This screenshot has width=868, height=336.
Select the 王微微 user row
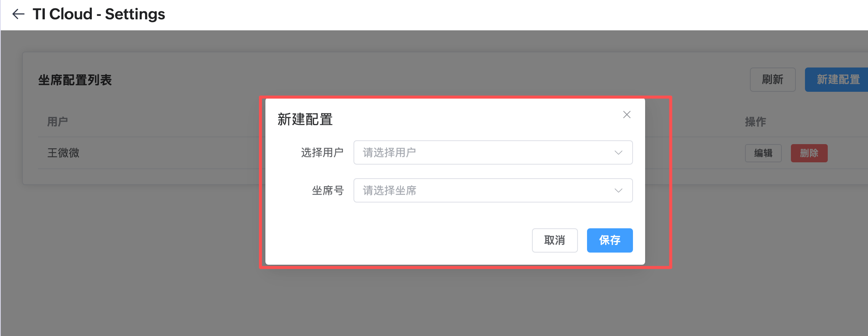(x=63, y=153)
